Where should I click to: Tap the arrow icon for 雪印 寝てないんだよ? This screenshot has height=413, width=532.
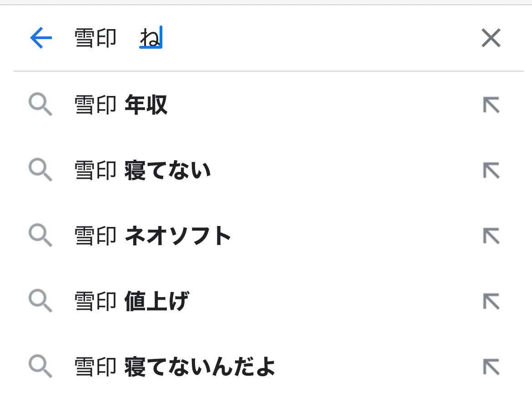(x=491, y=367)
